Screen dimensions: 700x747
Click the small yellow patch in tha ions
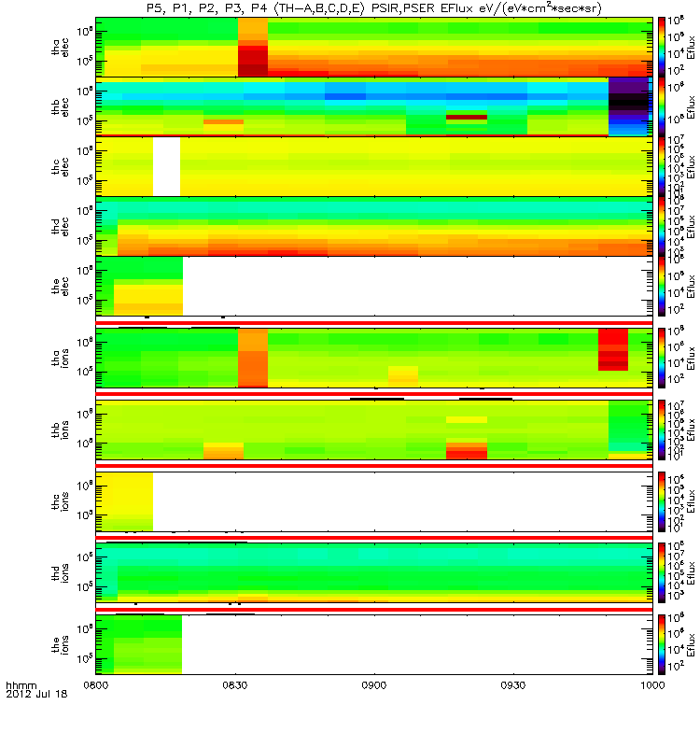tap(403, 375)
